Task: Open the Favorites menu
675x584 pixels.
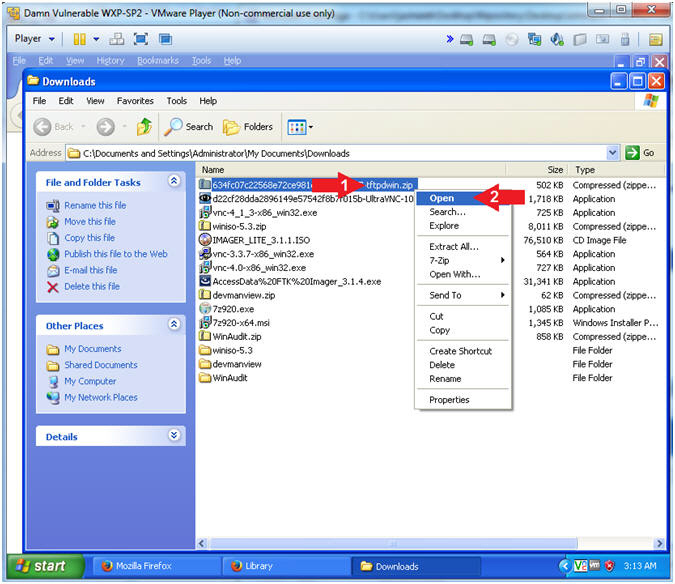Action: click(135, 101)
